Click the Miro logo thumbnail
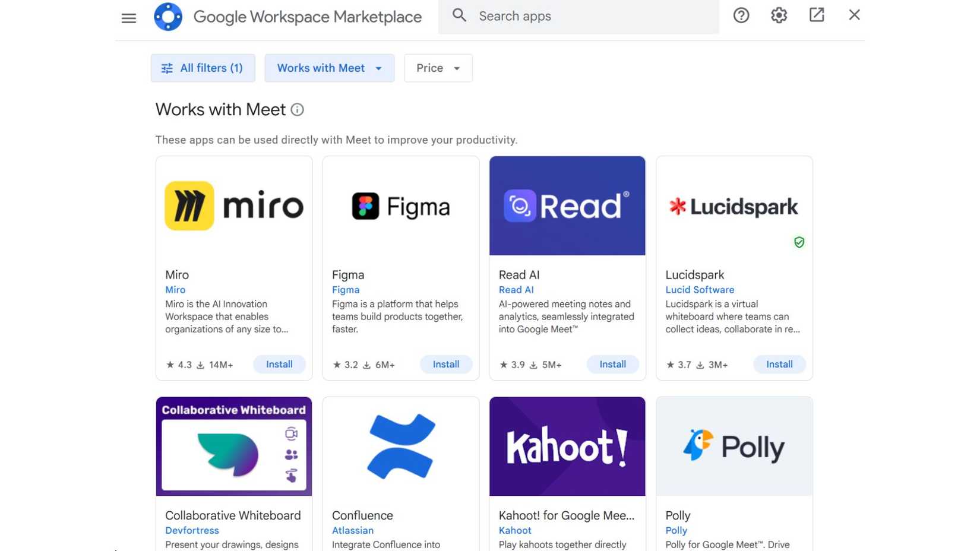Screen dimensions: 980x551 point(234,206)
